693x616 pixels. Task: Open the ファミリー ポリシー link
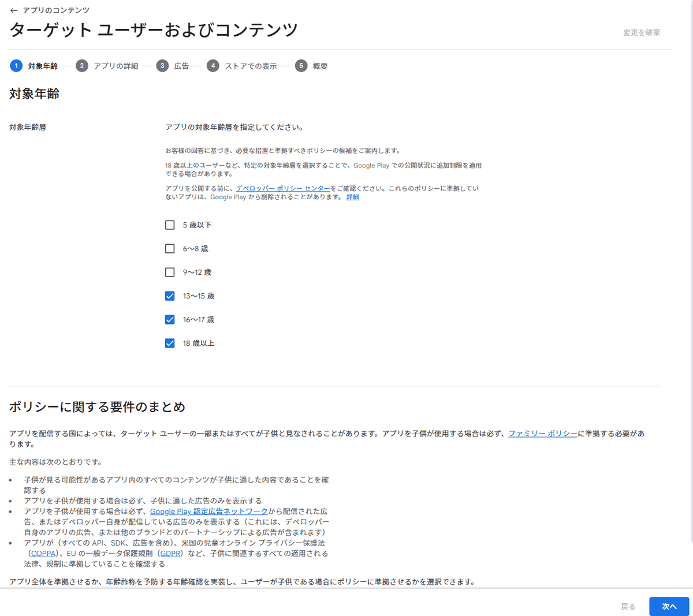click(543, 434)
